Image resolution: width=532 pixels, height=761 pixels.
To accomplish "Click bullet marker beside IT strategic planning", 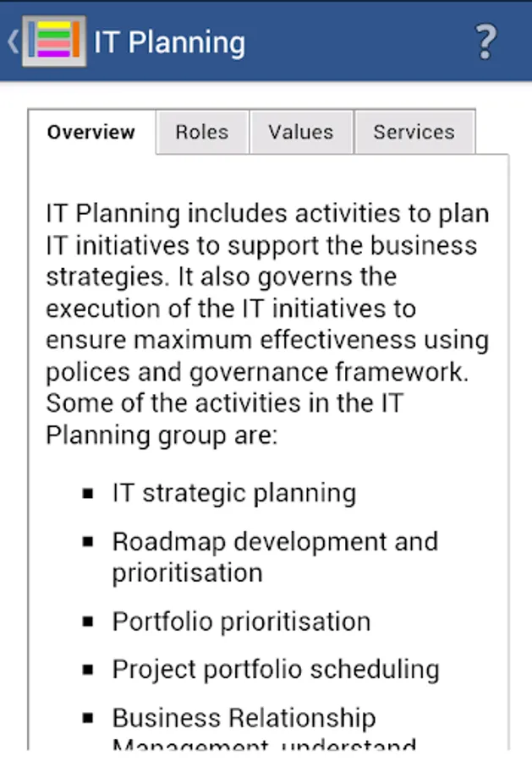I will pos(88,494).
